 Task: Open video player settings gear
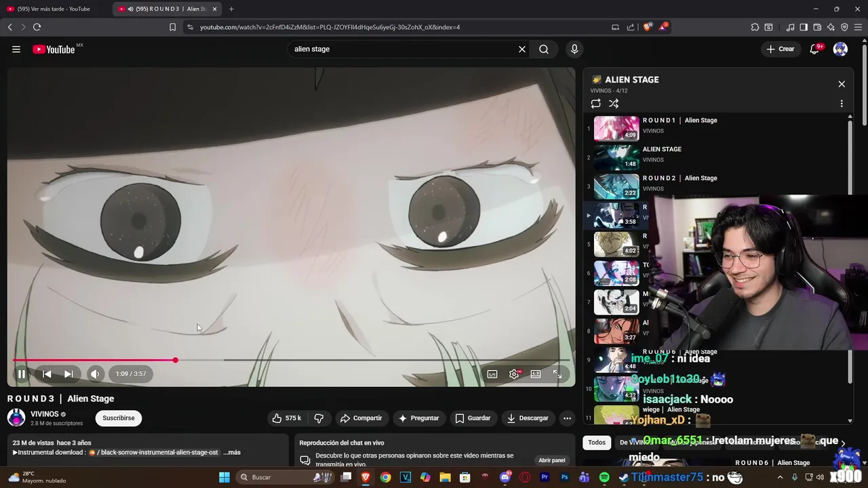click(x=514, y=374)
